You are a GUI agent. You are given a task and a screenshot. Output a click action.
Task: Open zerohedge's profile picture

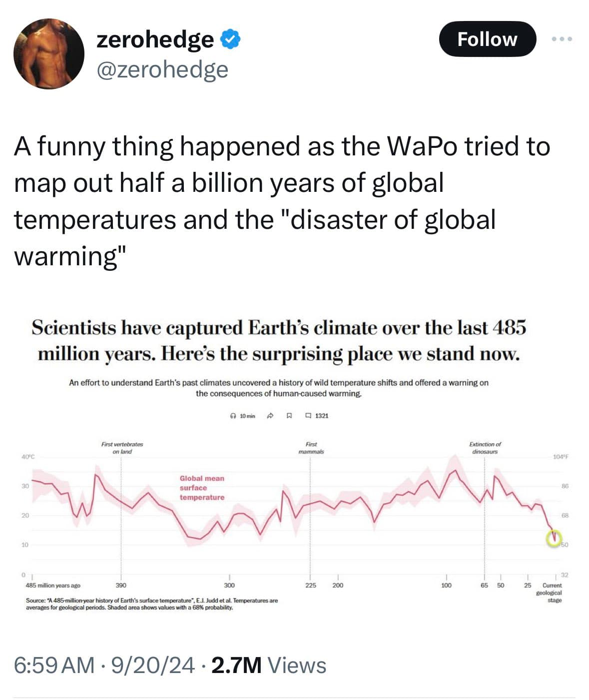49,53
